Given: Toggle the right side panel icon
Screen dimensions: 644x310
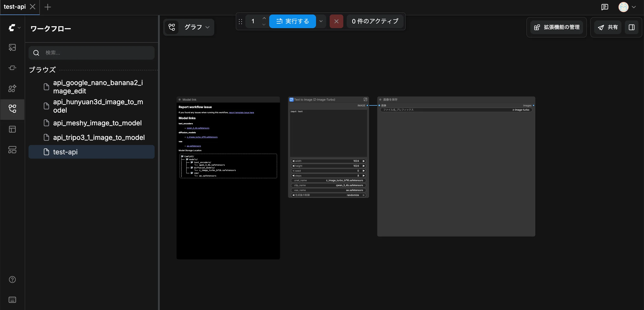Looking at the screenshot, I should [631, 27].
